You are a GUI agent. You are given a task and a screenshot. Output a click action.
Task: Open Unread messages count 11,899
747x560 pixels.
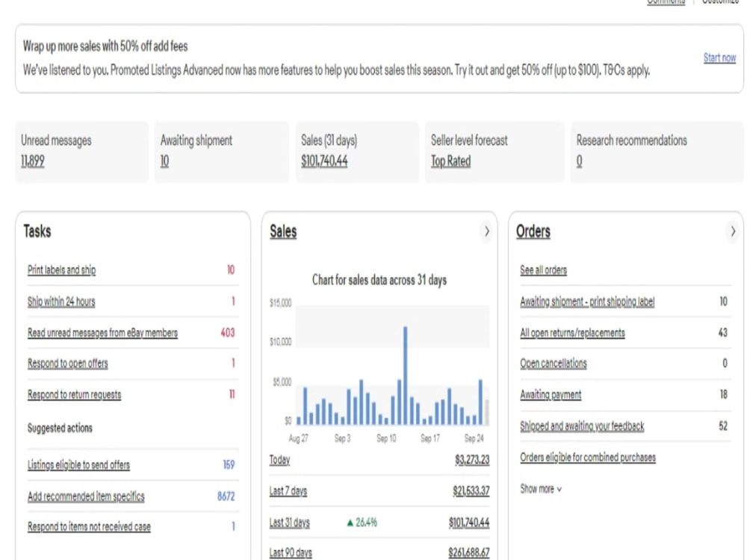click(x=32, y=161)
